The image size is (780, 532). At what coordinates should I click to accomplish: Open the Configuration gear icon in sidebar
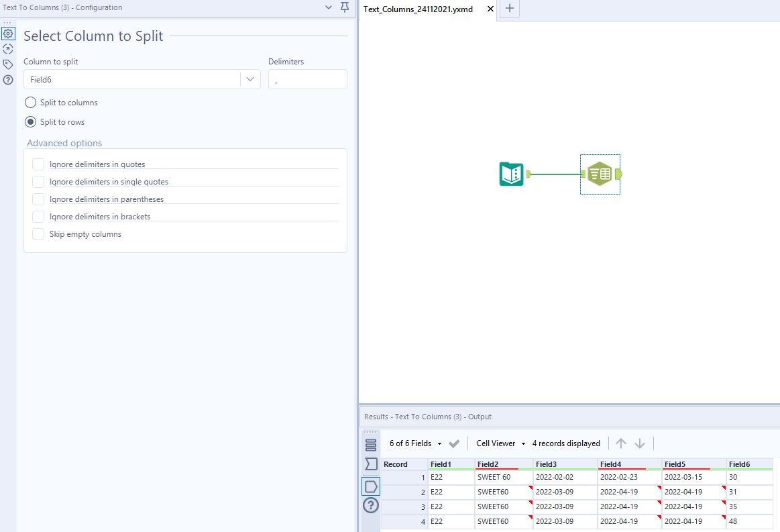click(x=8, y=34)
